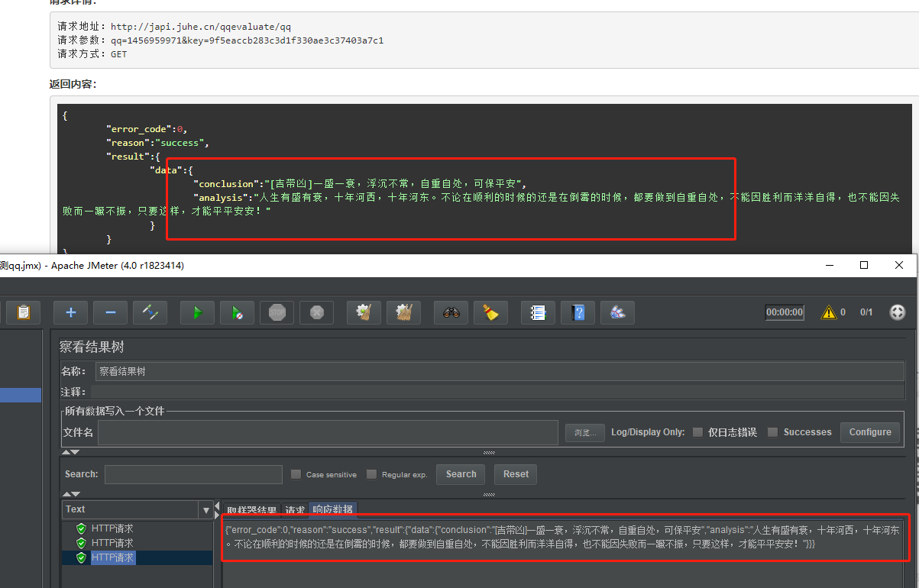The image size is (919, 588).
Task: Click the request URL japi.juhe.cn text
Action: click(x=201, y=27)
